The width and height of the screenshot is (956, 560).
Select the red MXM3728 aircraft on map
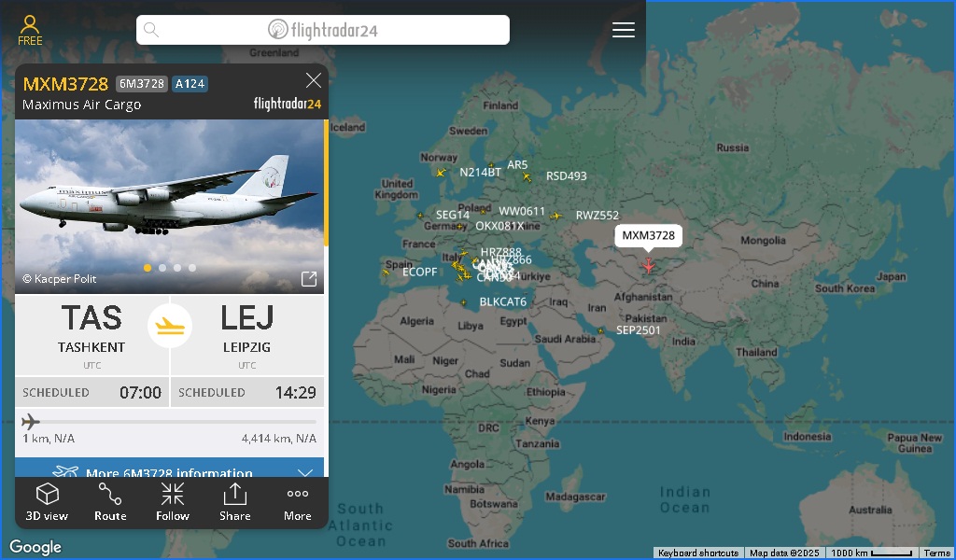point(648,266)
